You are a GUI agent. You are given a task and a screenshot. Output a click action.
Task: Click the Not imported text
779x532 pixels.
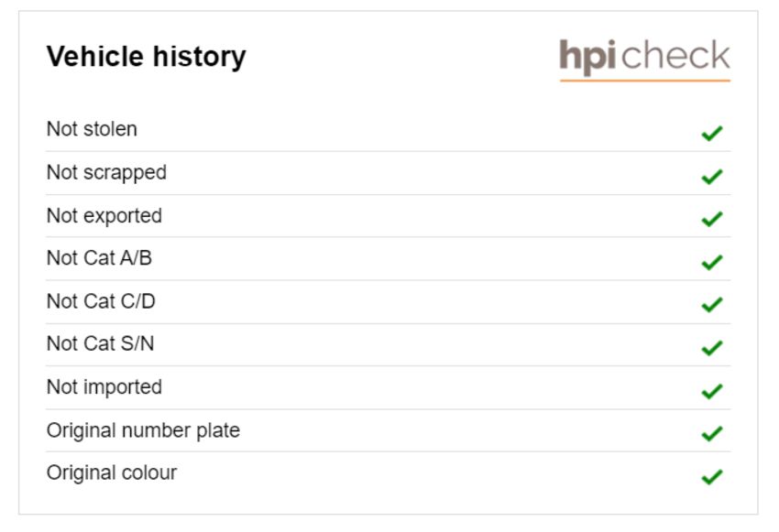[x=104, y=387]
